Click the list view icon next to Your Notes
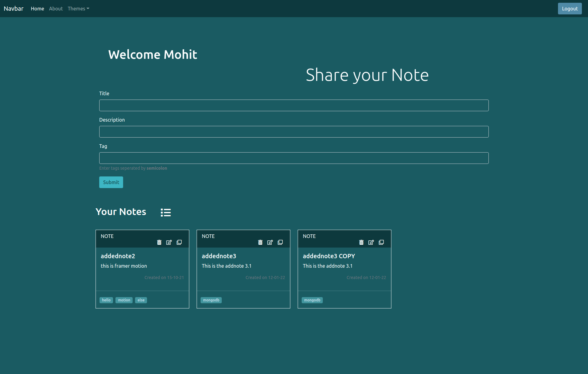Viewport: 588px width, 374px height. tap(165, 212)
